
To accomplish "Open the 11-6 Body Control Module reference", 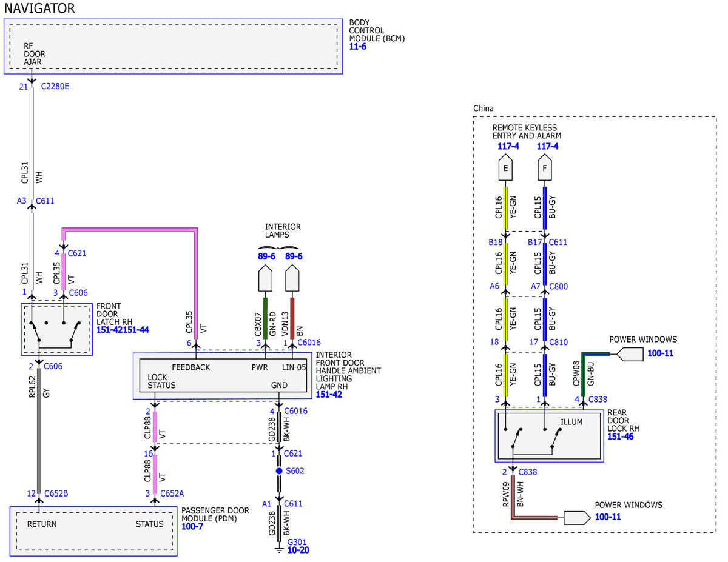I will 358,47.
